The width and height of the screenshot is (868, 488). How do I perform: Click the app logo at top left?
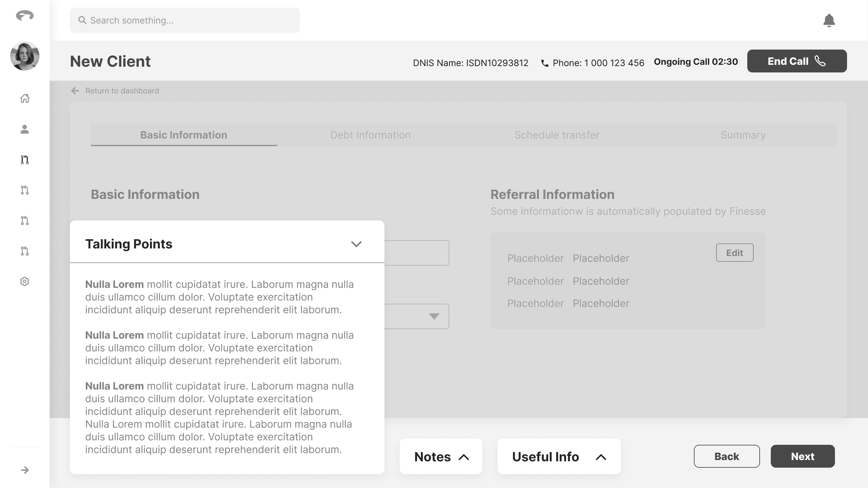24,16
